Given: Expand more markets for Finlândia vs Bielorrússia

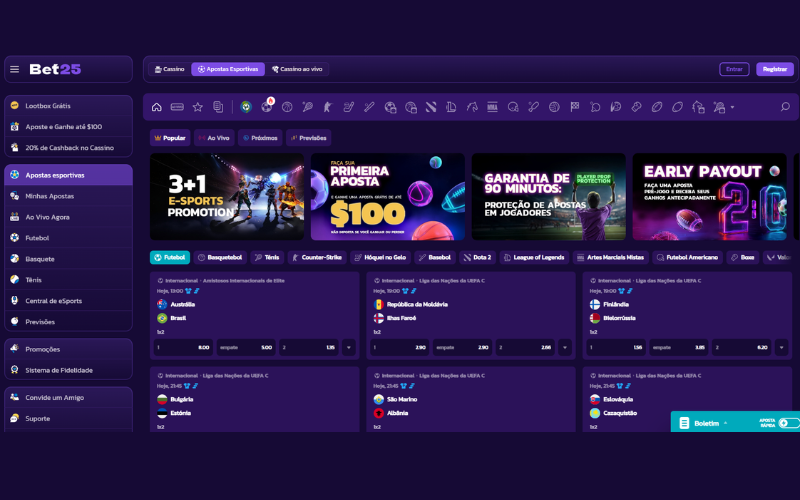Looking at the screenshot, I should click(781, 348).
